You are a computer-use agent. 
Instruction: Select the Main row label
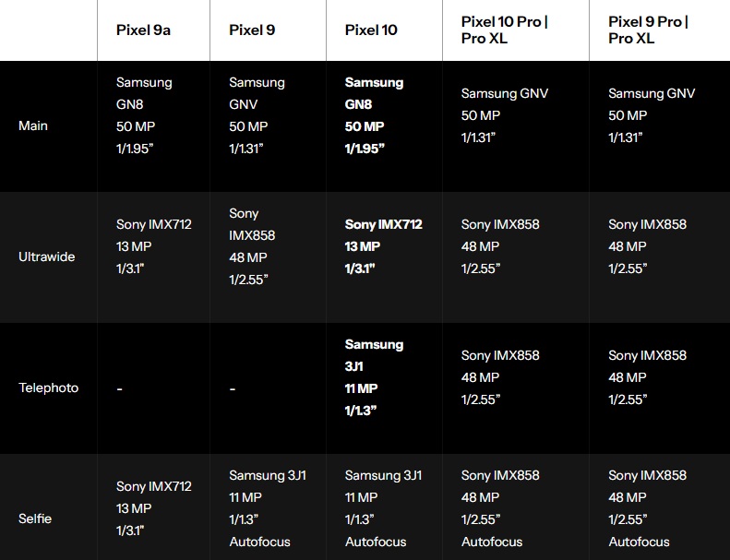click(33, 125)
